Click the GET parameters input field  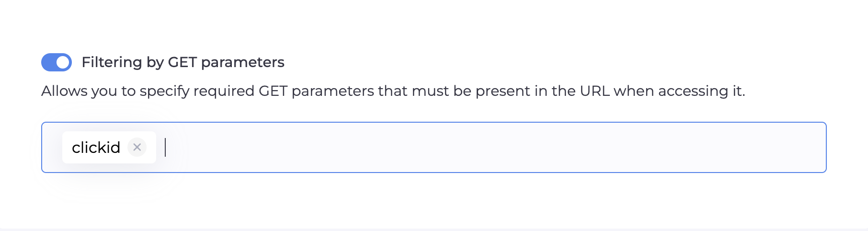point(479,148)
